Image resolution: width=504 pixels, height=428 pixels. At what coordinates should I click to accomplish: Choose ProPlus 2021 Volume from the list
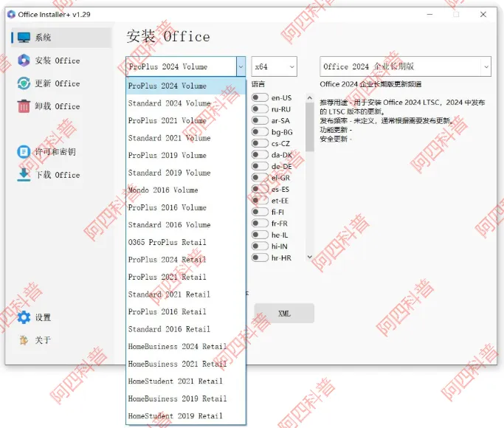pyautogui.click(x=186, y=120)
